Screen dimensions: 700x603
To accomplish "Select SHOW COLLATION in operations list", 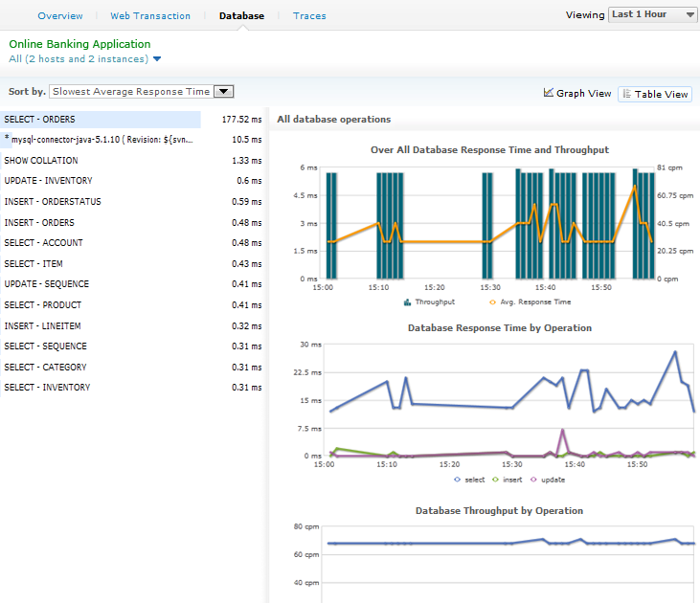I will pos(41,161).
